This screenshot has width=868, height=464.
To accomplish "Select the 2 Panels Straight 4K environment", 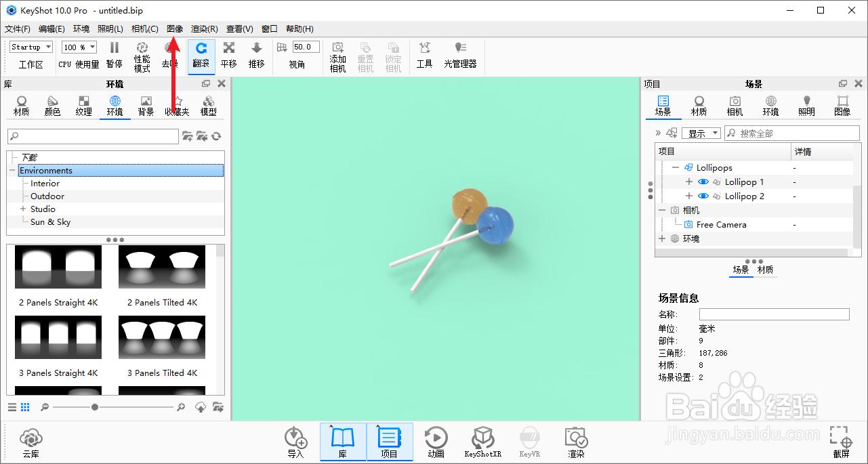I will pos(58,277).
